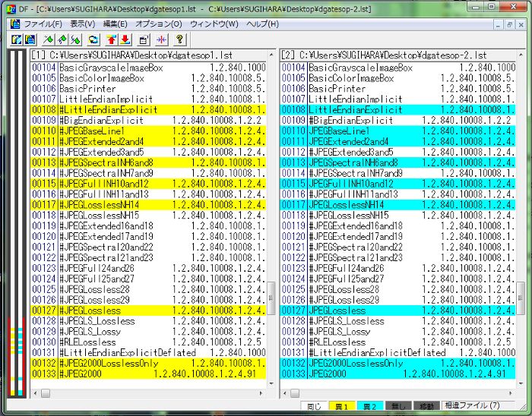Viewport: 532px width, 416px height.
Task: Click the first green flag toolbar icon
Action: click(48, 39)
